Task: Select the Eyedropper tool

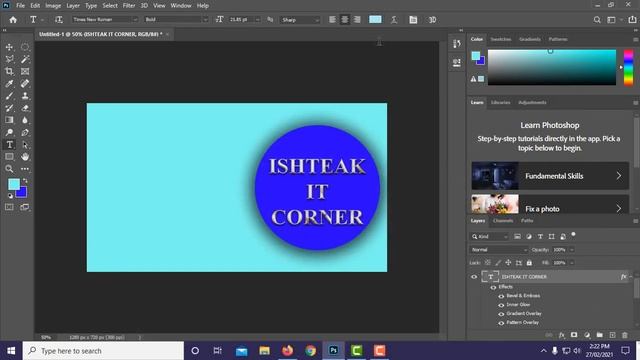Action: coord(9,84)
